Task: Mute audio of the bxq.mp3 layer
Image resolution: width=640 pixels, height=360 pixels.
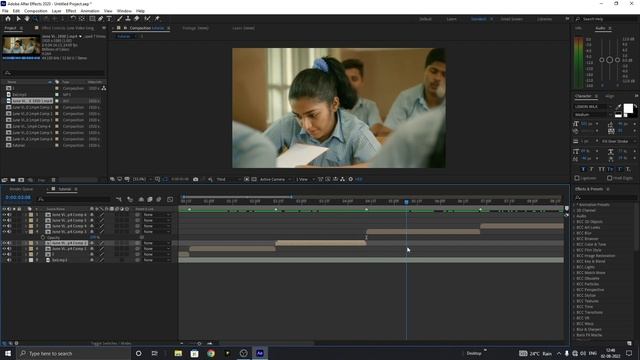Action: 9,260
